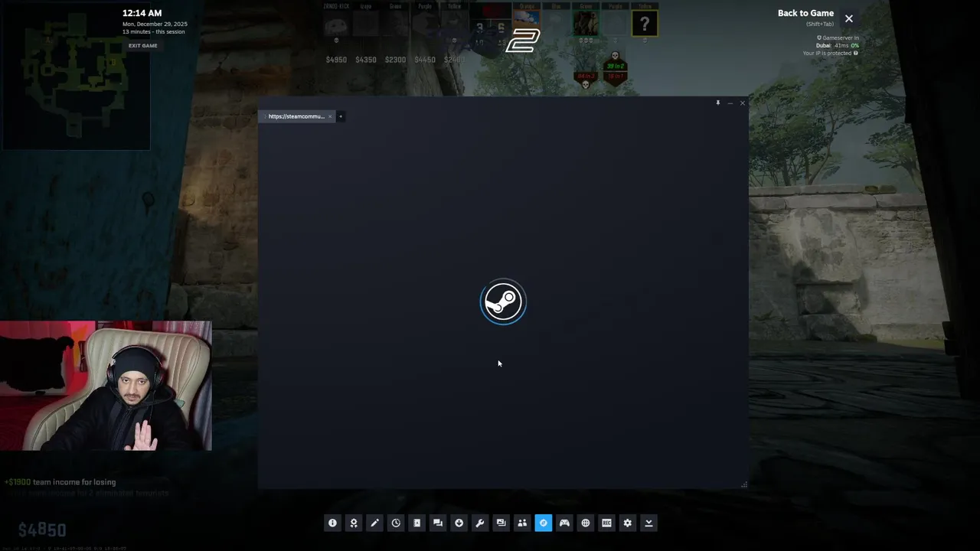Image resolution: width=980 pixels, height=551 pixels.
Task: Open the wrench tools icon
Action: click(480, 523)
